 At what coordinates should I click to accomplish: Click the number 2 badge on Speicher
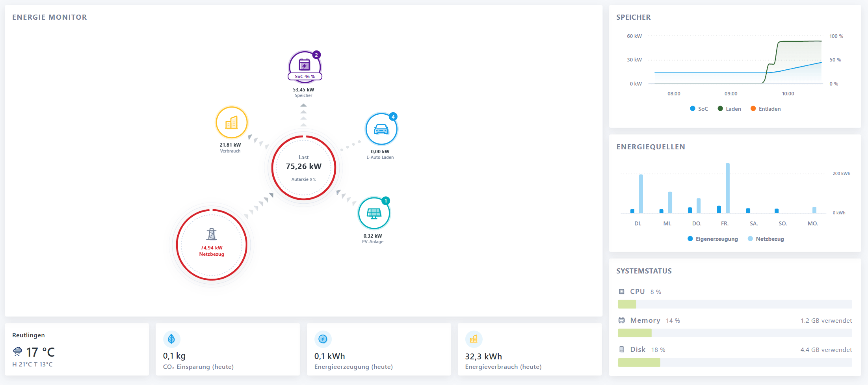click(x=316, y=55)
